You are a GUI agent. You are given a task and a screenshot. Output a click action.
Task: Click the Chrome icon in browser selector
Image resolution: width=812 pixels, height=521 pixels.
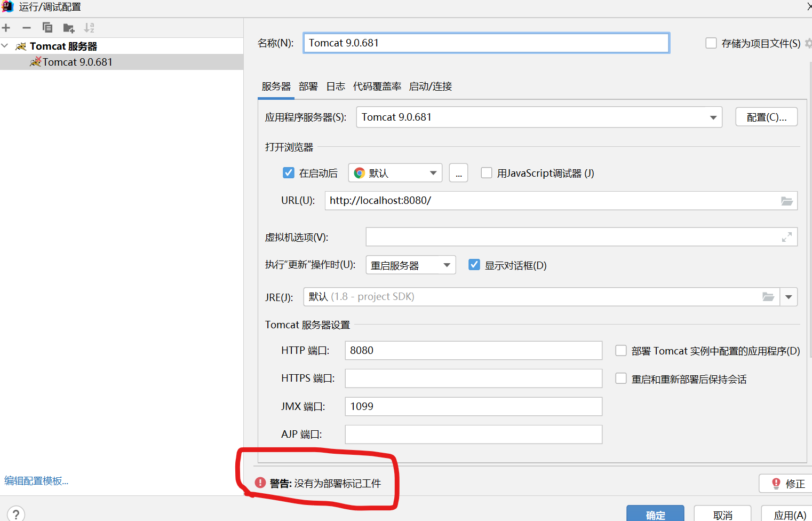click(360, 173)
